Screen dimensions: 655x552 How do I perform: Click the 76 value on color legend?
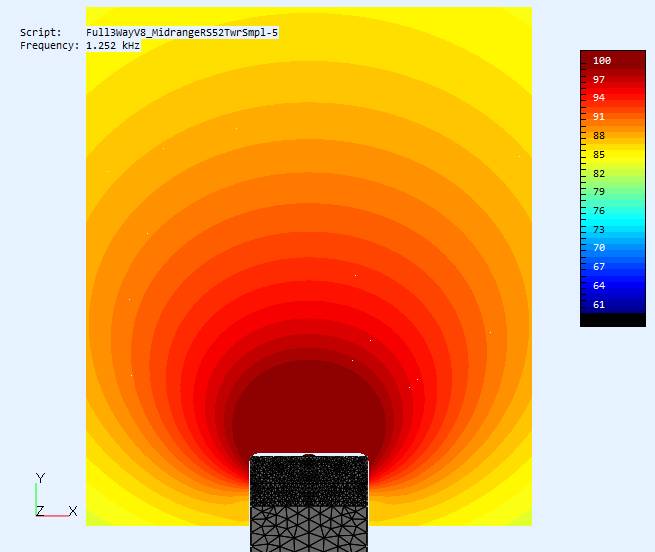pos(599,211)
